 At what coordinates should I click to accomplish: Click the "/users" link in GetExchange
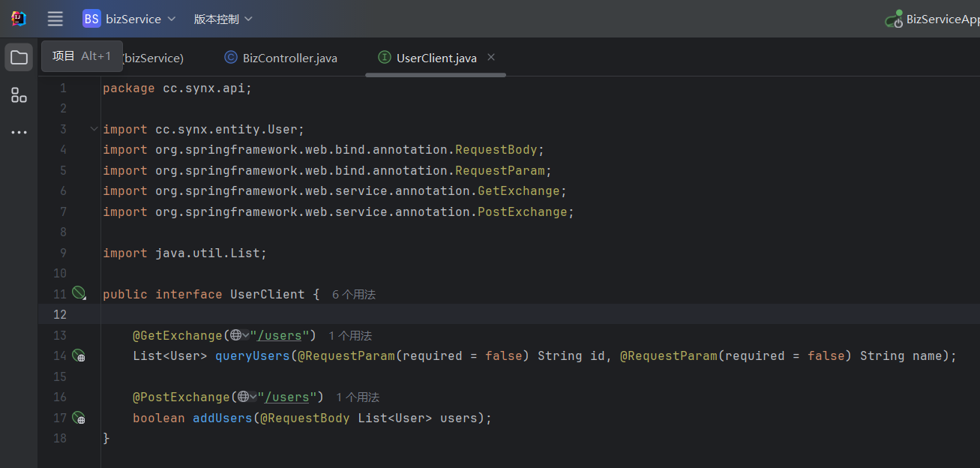[279, 335]
